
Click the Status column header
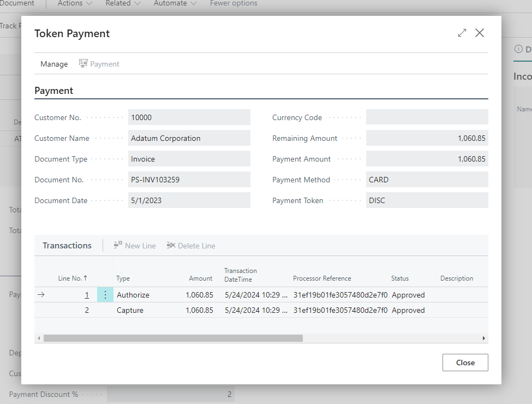click(399, 278)
